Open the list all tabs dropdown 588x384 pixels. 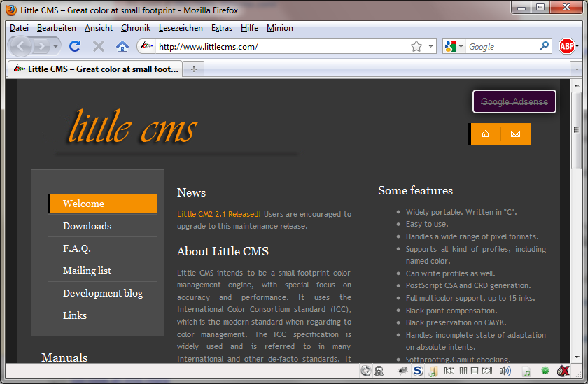(x=576, y=69)
